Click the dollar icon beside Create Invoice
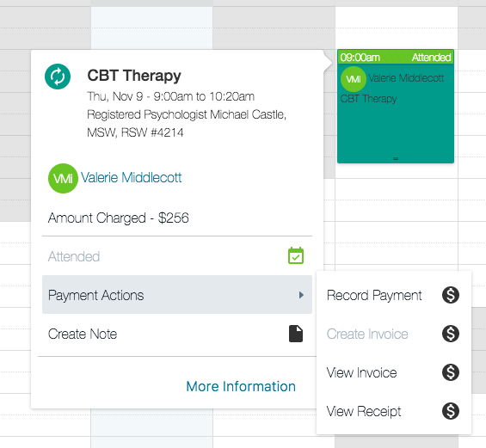 (451, 334)
